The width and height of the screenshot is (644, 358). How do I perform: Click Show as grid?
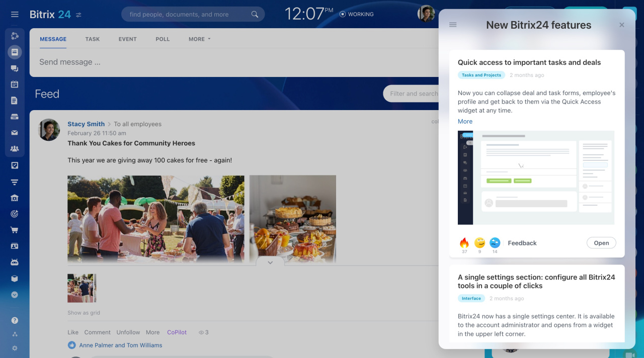coord(84,313)
